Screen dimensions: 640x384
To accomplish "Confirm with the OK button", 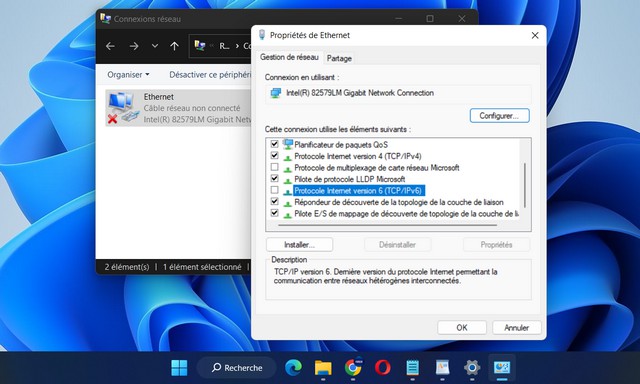I will point(462,327).
